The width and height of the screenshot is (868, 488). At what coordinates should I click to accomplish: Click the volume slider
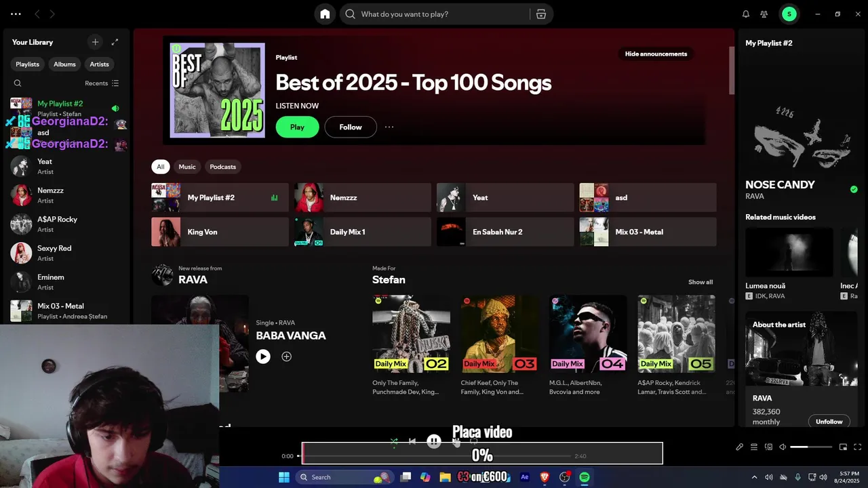[x=811, y=447]
